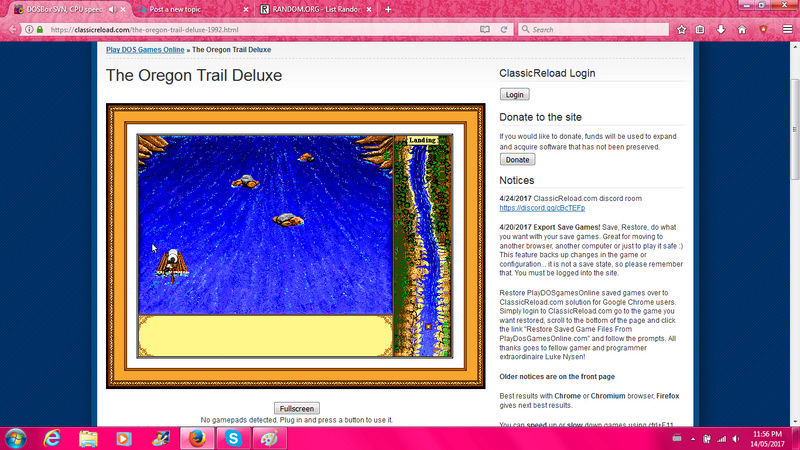Close the DOSBox SVN tab
The height and width of the screenshot is (450, 800).
123,9
